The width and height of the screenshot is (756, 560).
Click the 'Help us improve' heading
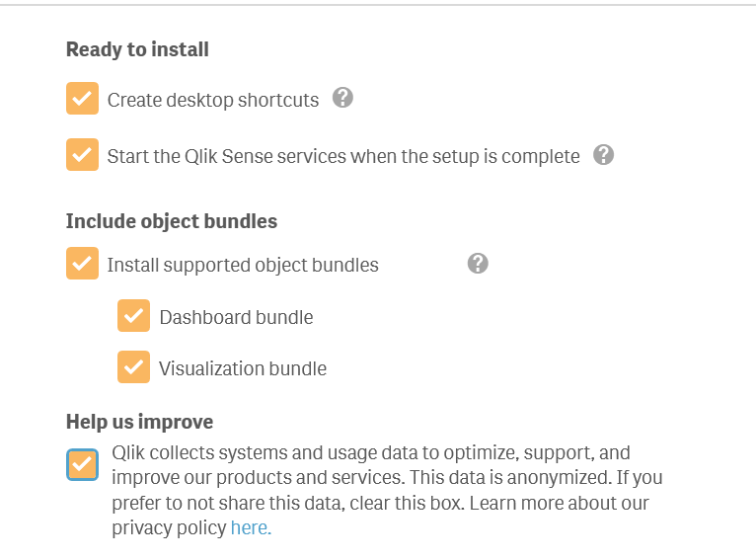(139, 422)
